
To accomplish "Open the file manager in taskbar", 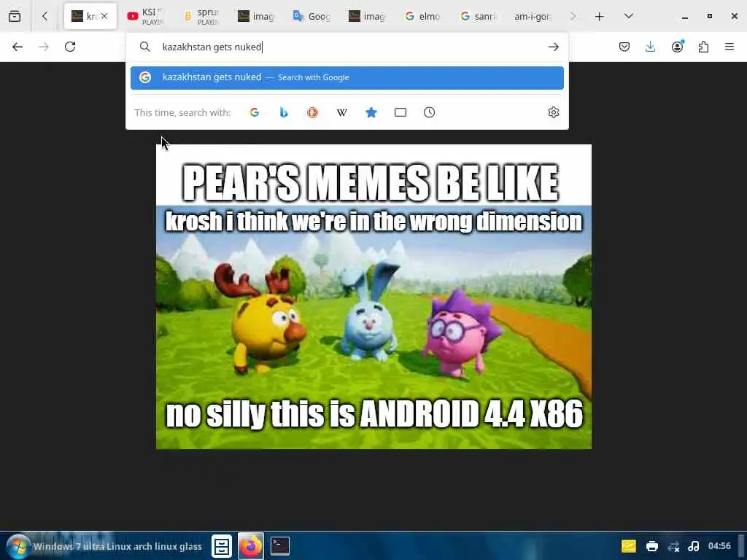I will [222, 546].
